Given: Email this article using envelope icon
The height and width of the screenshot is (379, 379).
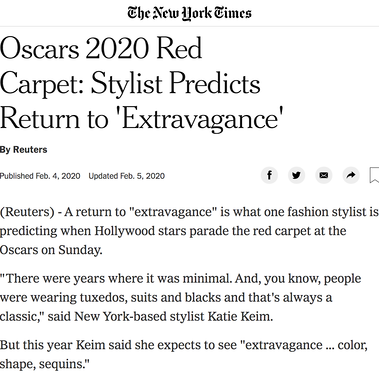Looking at the screenshot, I should click(324, 175).
